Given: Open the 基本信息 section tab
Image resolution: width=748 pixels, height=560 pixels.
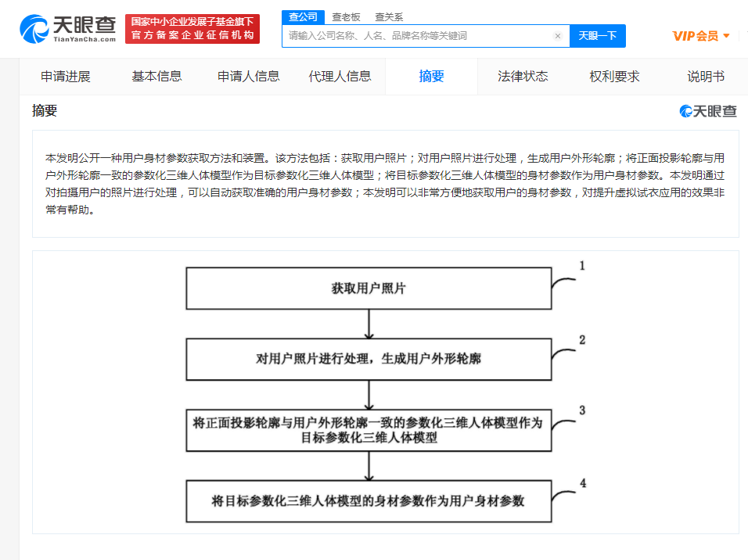Looking at the screenshot, I should pos(156,77).
